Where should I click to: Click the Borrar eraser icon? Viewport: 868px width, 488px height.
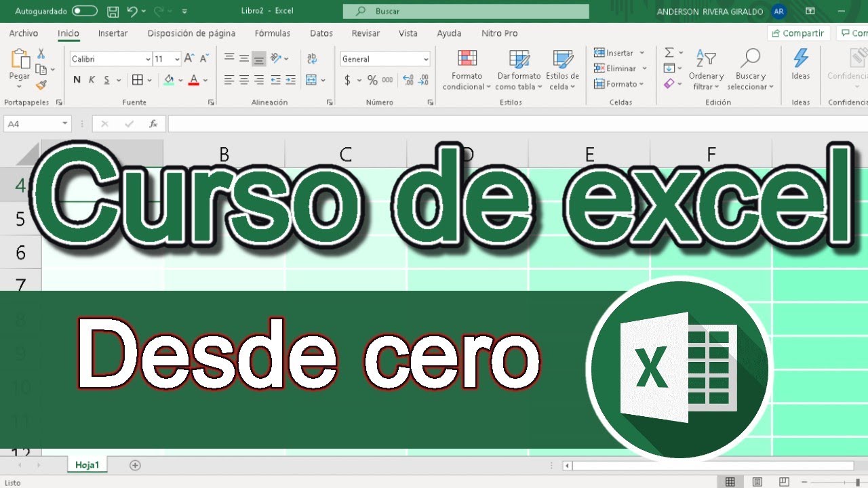coord(669,84)
